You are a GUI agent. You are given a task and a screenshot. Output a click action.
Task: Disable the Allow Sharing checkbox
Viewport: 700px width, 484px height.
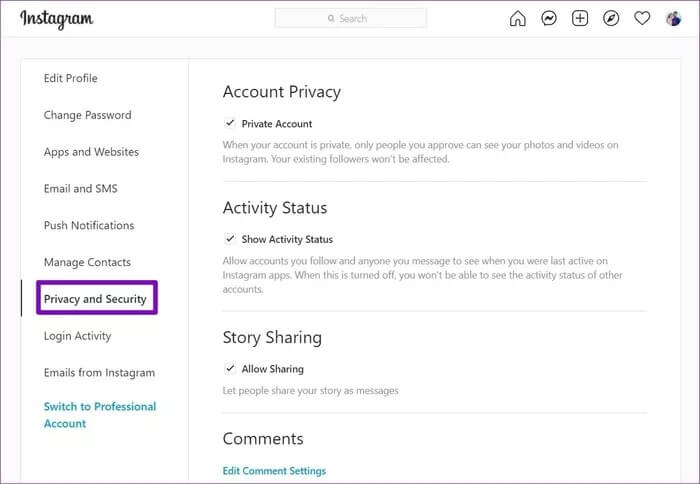click(x=230, y=368)
